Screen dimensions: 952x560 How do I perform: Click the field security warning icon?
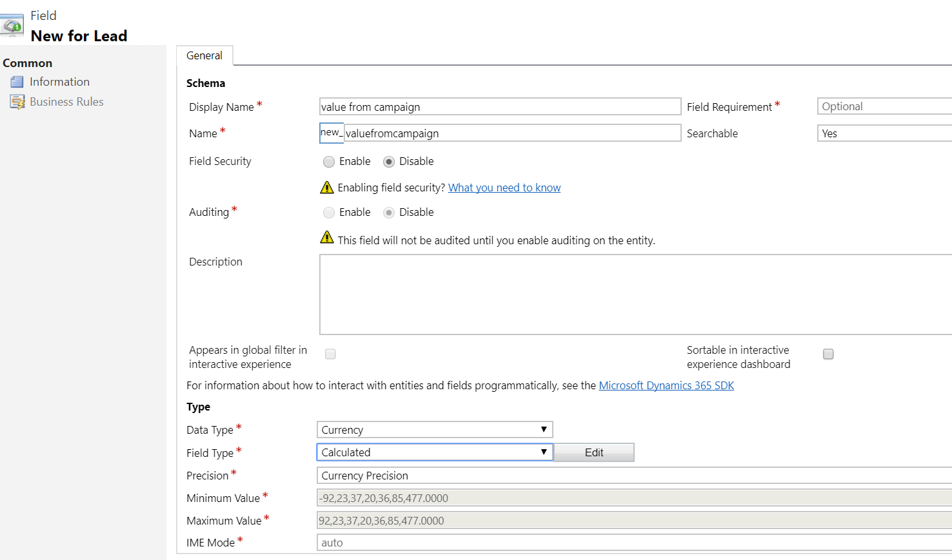tap(327, 188)
